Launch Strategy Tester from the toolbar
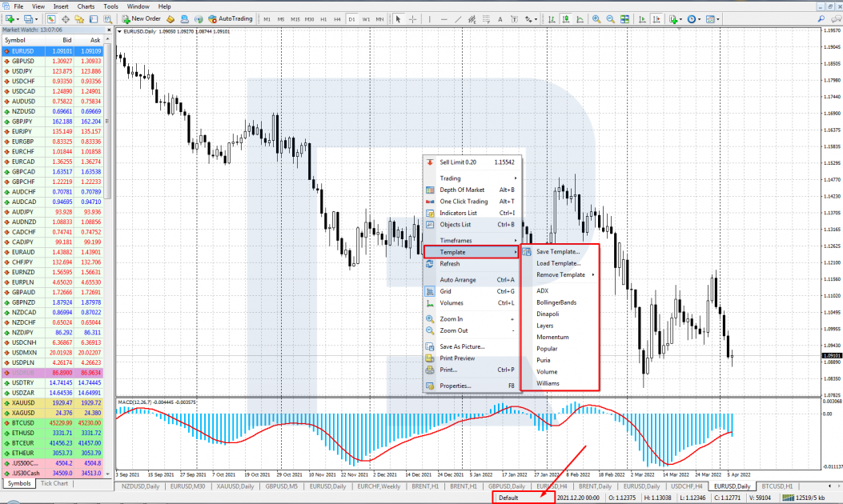This screenshot has width=843, height=504. tap(107, 19)
